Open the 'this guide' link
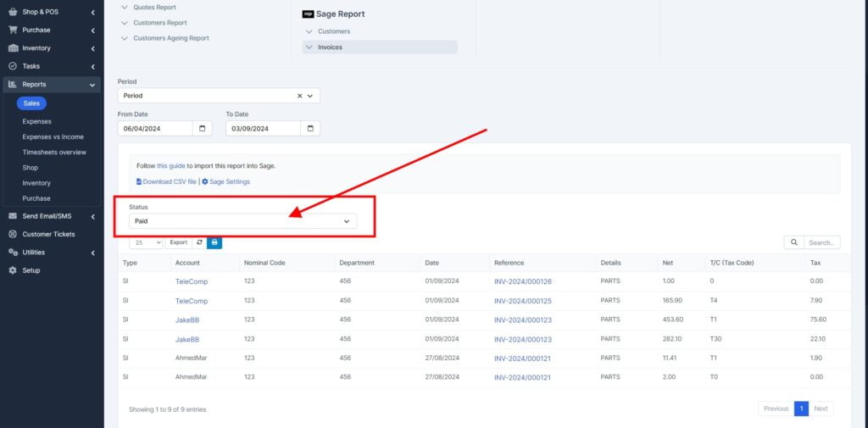Image resolution: width=868 pixels, height=428 pixels. (170, 165)
